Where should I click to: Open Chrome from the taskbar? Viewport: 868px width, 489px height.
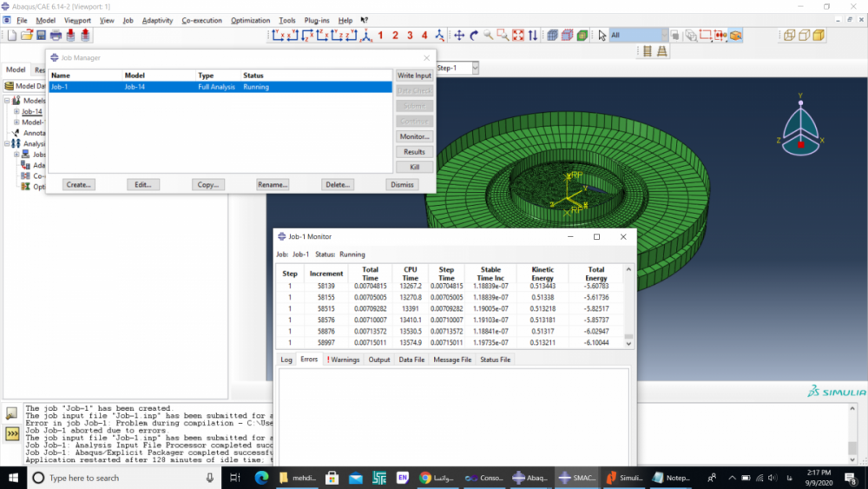pos(437,478)
